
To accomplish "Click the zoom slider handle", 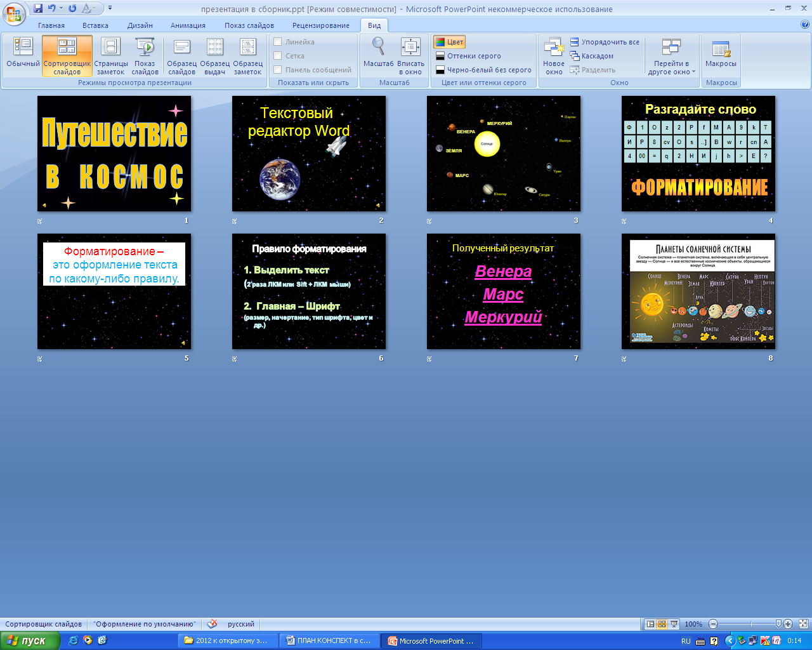I will 778,624.
